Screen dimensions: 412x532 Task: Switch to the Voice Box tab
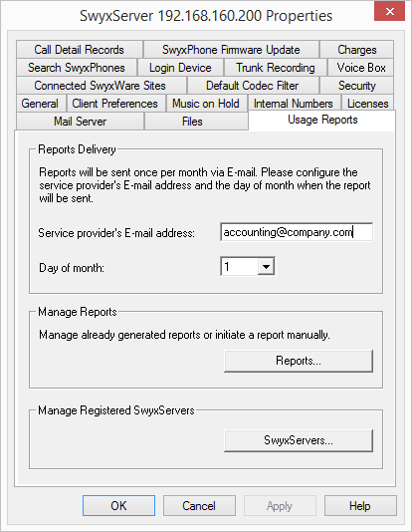[361, 68]
